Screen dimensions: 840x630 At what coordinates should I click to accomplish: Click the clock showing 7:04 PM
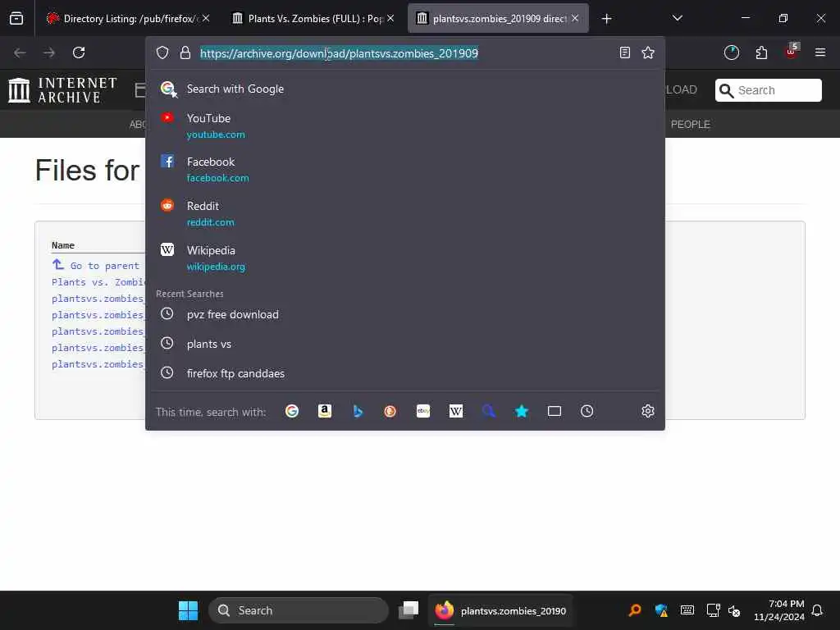coord(779,610)
